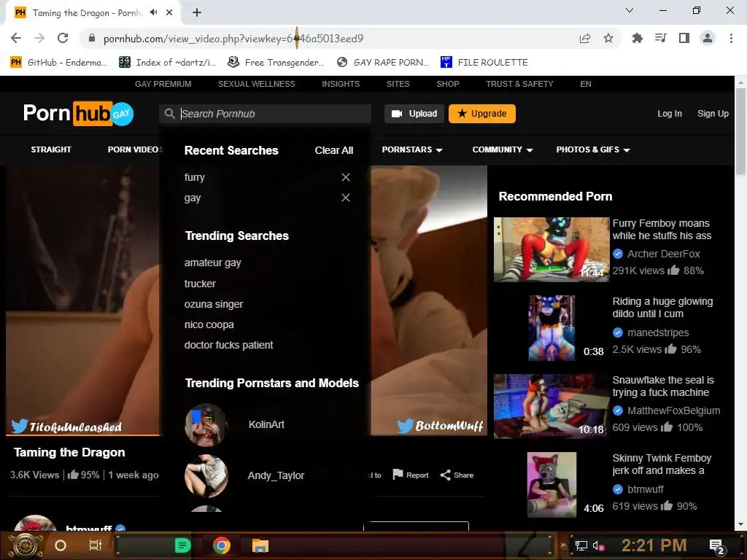Select trending search 'nico coopa'

point(209,324)
